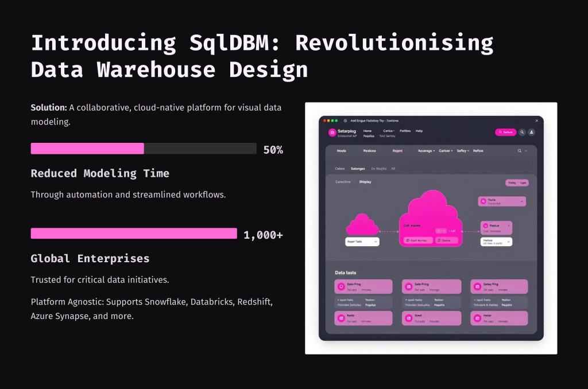Viewport: 588px width, 389px height.
Task: Click the pink Sarture button
Action: pos(505,133)
